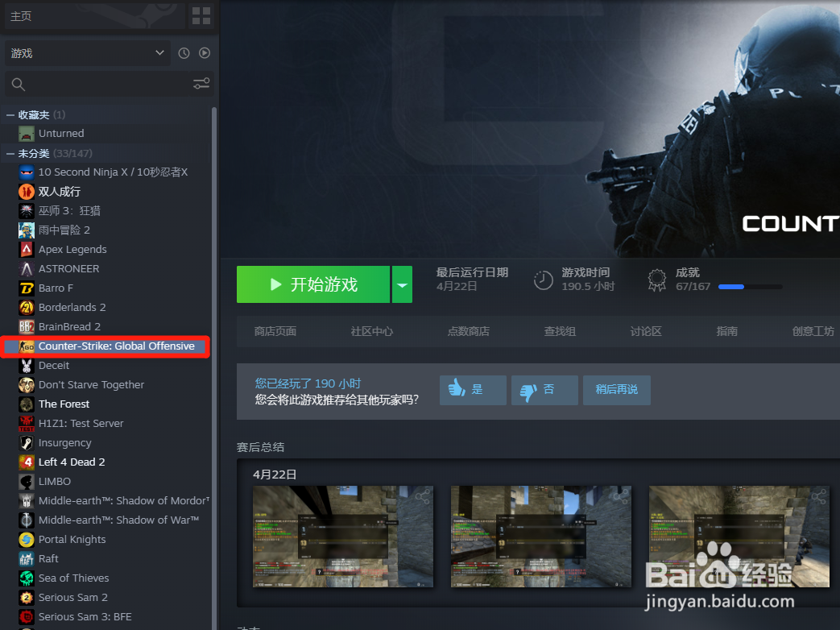Open the 商店页面 tab

(275, 332)
